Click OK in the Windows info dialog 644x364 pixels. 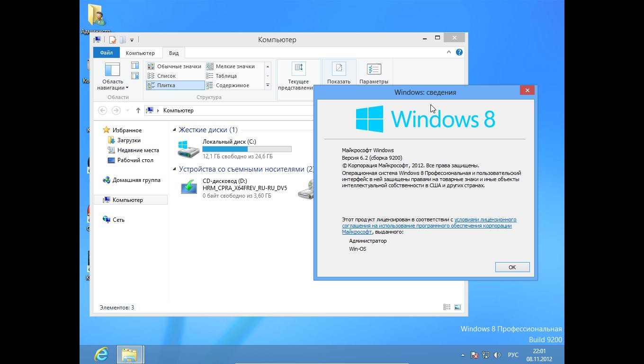click(x=512, y=267)
